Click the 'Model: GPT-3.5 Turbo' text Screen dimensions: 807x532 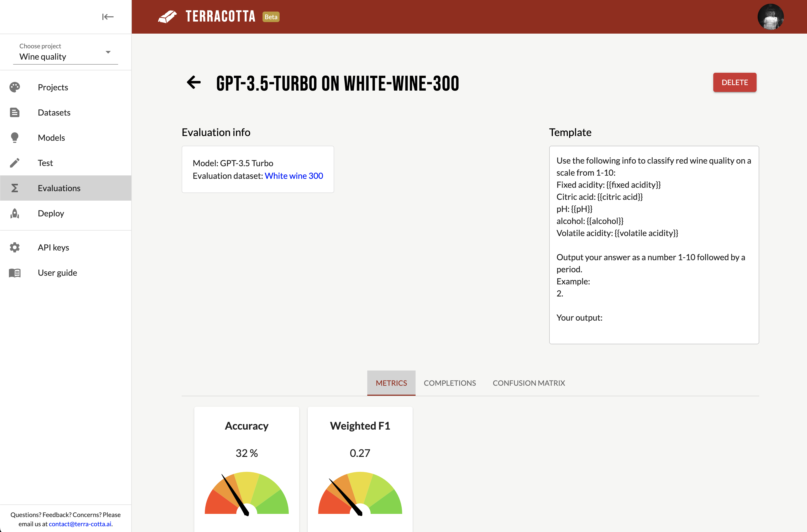click(233, 163)
